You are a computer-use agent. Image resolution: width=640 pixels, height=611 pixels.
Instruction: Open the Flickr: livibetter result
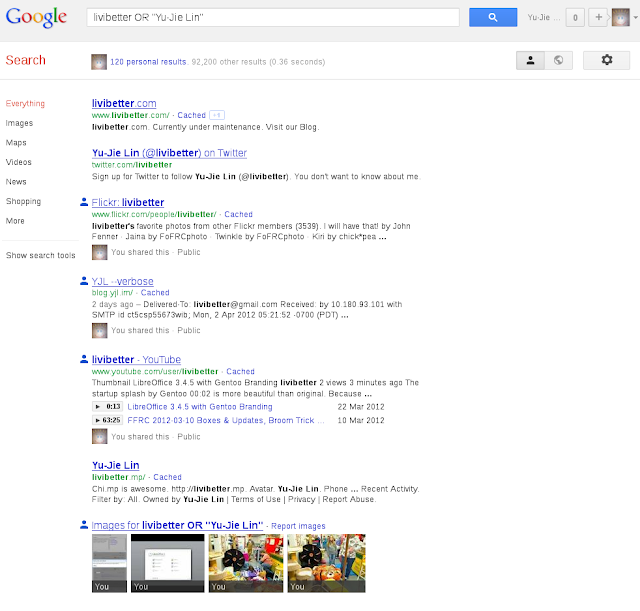pyautogui.click(x=128, y=203)
